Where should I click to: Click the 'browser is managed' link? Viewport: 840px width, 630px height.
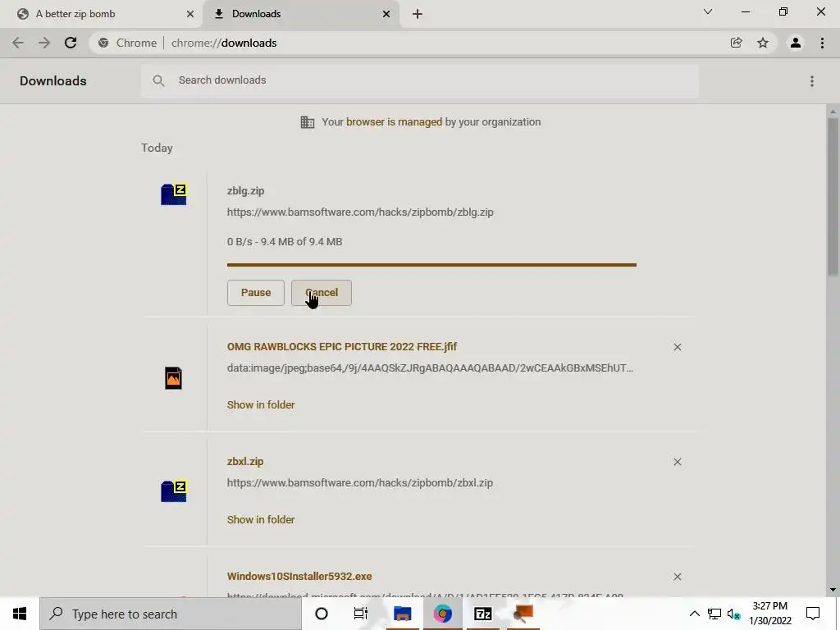coord(395,122)
